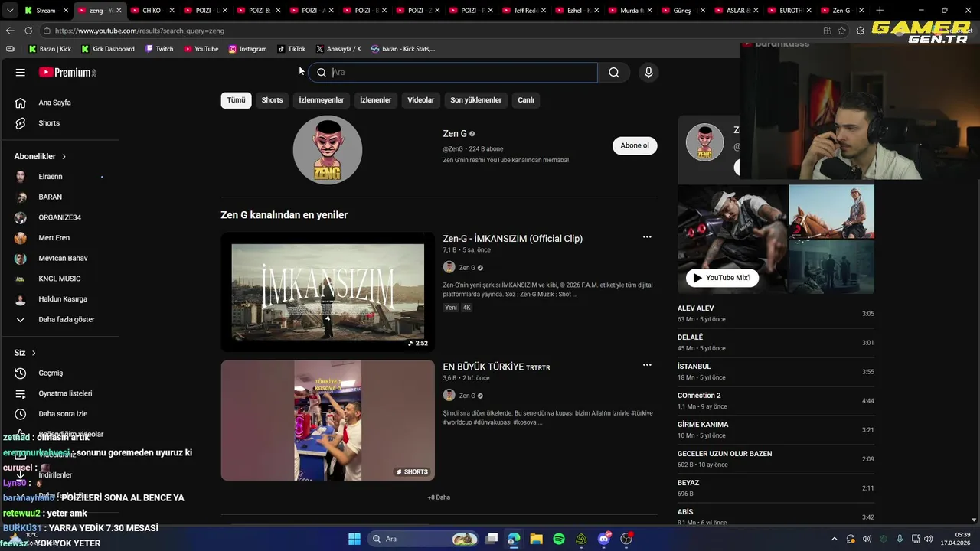Subscribe with the Abone ol button
This screenshot has width=980, height=551.
[x=635, y=145]
